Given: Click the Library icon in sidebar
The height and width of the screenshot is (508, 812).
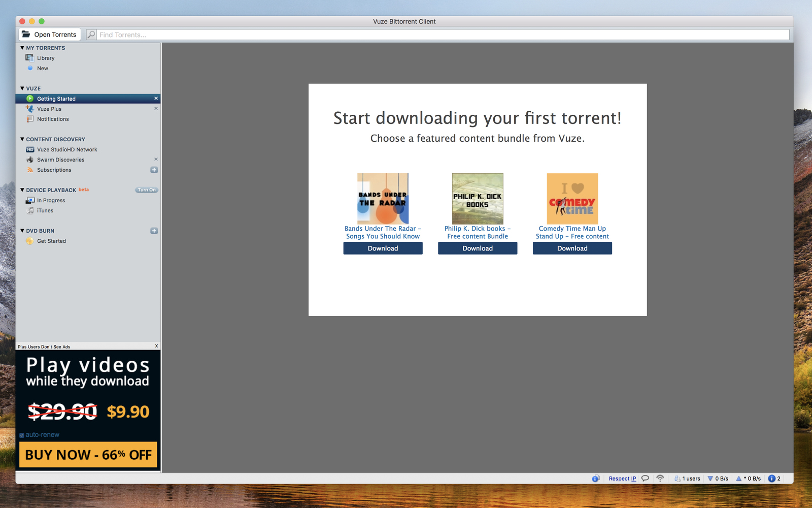Looking at the screenshot, I should coord(29,58).
